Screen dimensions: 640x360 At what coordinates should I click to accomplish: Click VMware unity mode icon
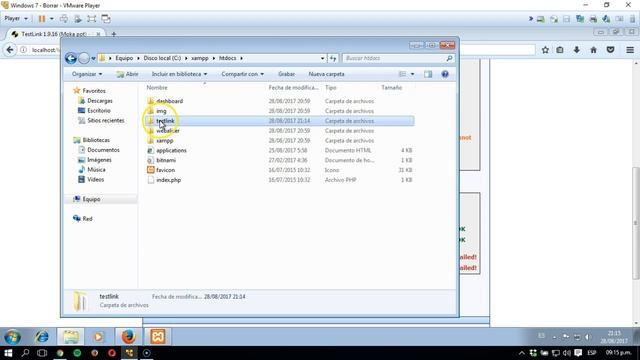coord(106,19)
